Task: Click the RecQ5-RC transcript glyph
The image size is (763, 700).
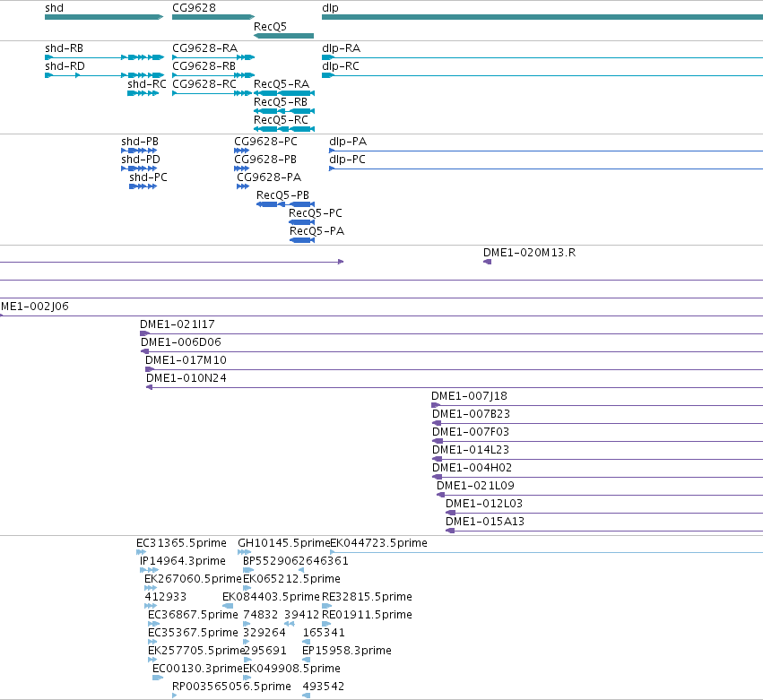Action: click(284, 129)
